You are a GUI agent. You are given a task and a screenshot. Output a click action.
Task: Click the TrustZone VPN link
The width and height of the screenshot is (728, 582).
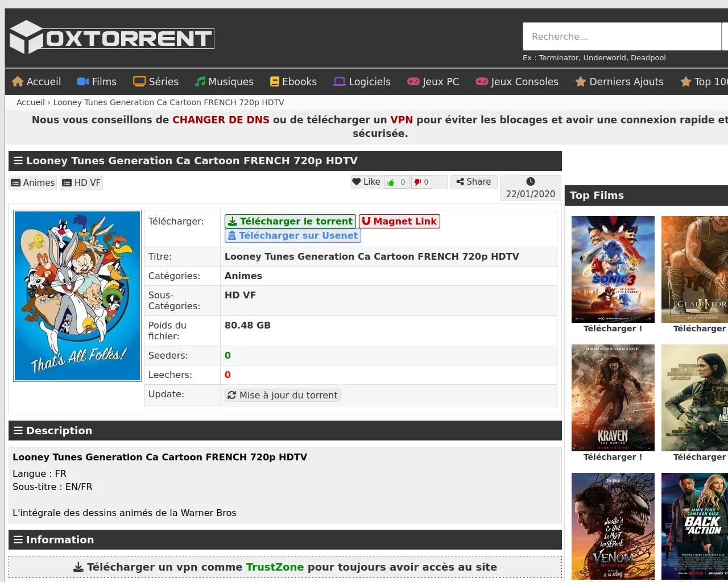click(275, 567)
